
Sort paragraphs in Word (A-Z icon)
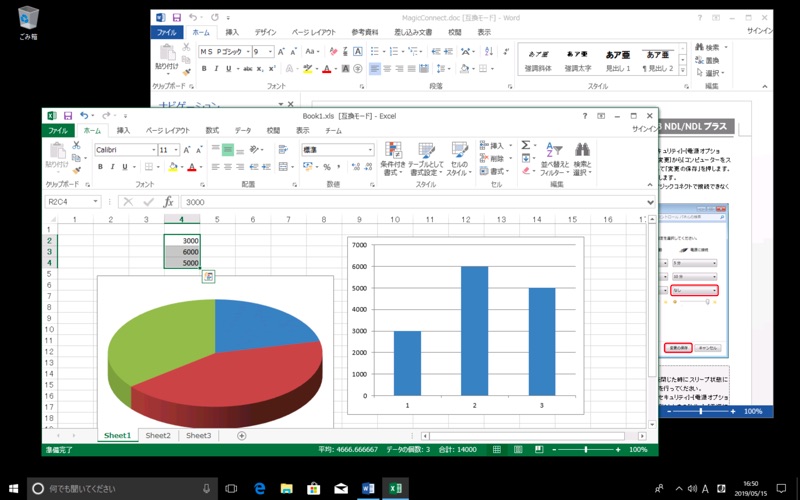coord(489,52)
